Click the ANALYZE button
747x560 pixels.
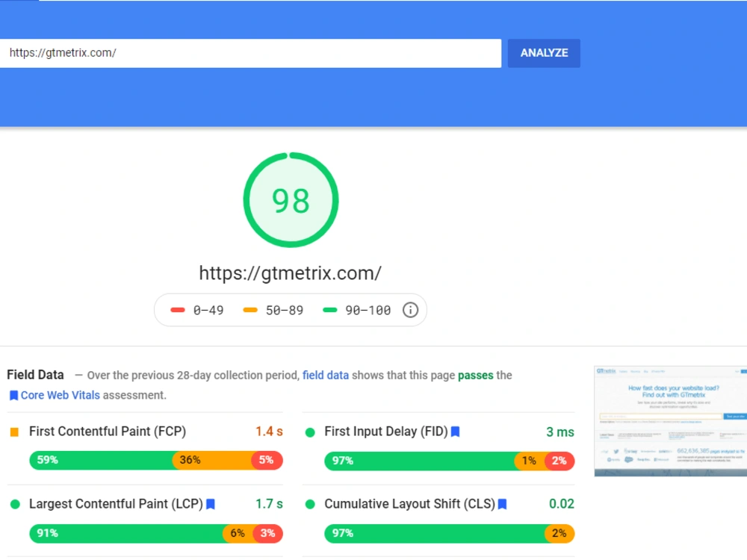pyautogui.click(x=544, y=53)
